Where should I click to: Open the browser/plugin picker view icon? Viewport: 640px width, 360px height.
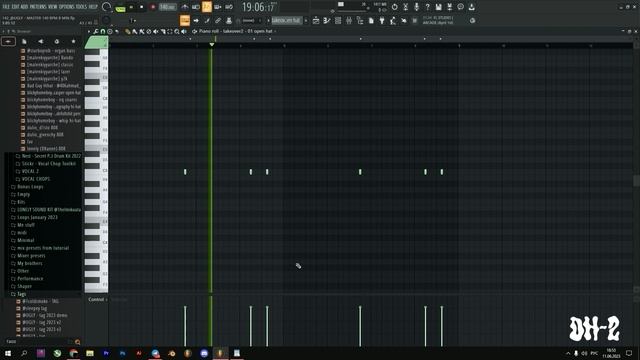360,20
